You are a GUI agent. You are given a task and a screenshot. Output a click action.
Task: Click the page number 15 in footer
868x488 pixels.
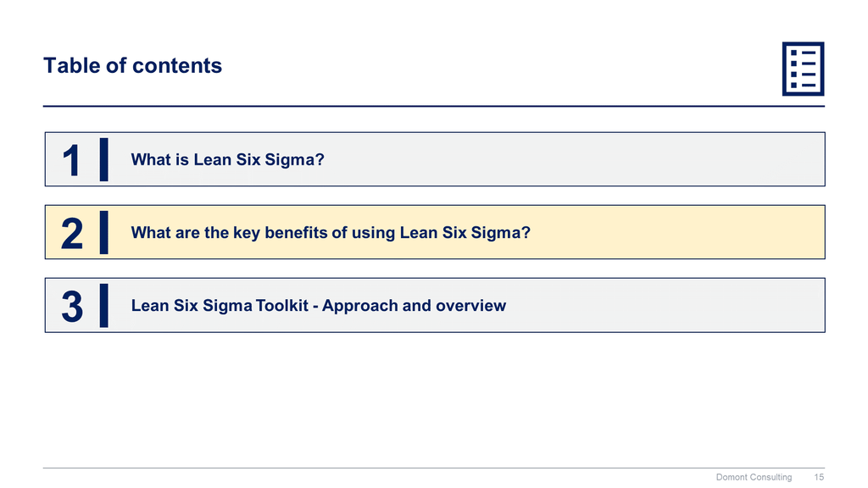(819, 477)
